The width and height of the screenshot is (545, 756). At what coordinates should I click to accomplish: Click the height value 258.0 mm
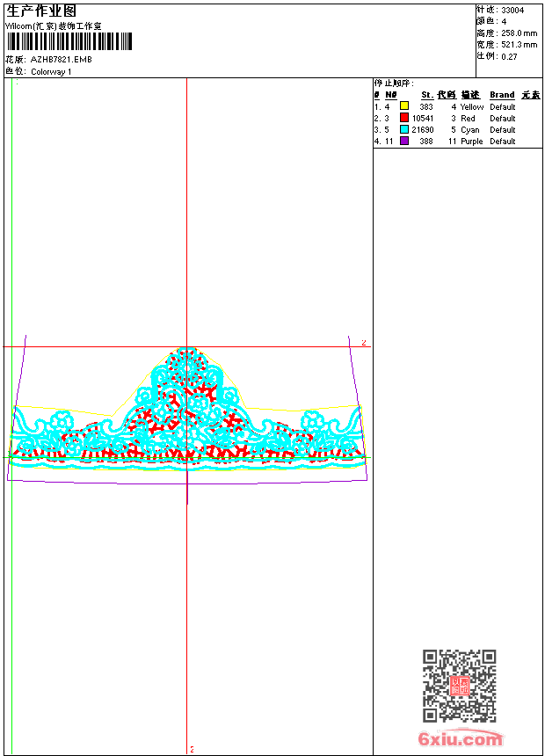pyautogui.click(x=520, y=33)
